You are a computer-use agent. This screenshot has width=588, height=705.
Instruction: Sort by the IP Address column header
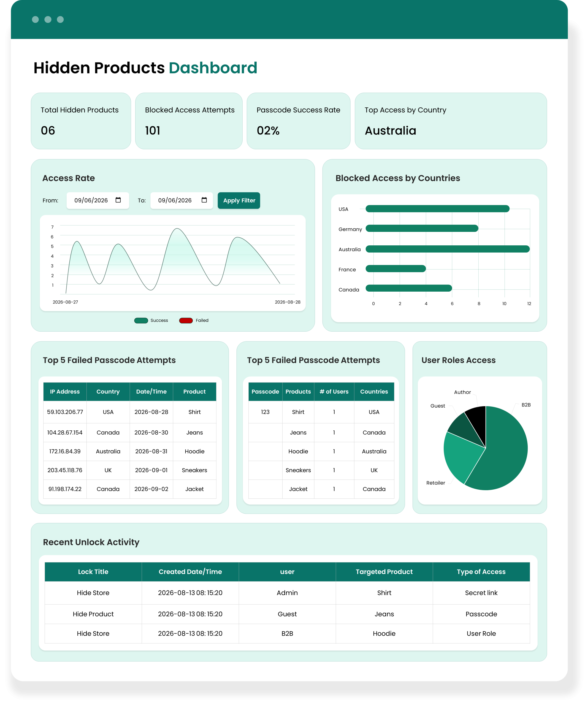tap(65, 391)
